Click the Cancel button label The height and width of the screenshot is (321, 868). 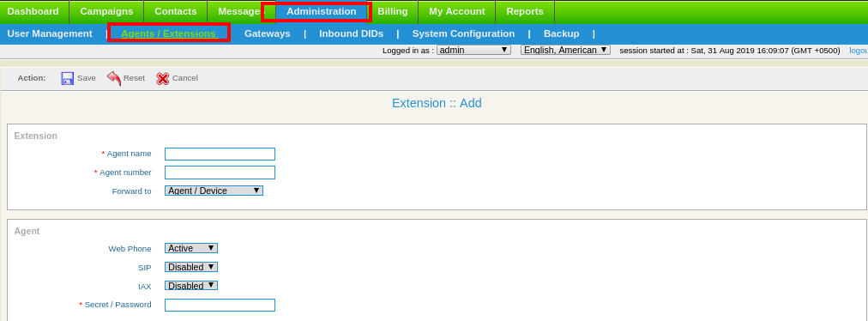pos(185,78)
